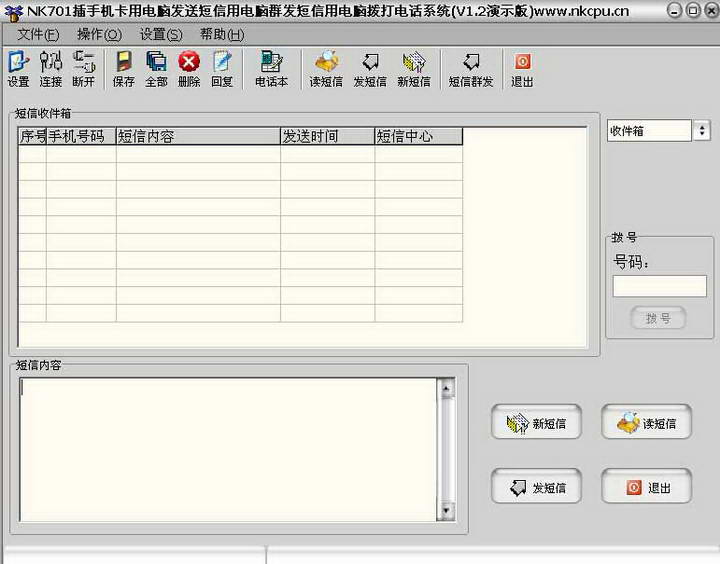The width and height of the screenshot is (720, 564).
Task: Open the 文件(F) menu
Action: 38,34
